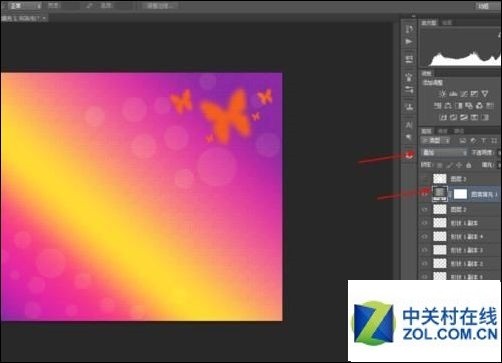Select the white layer mask thumbnail

[x=460, y=194]
